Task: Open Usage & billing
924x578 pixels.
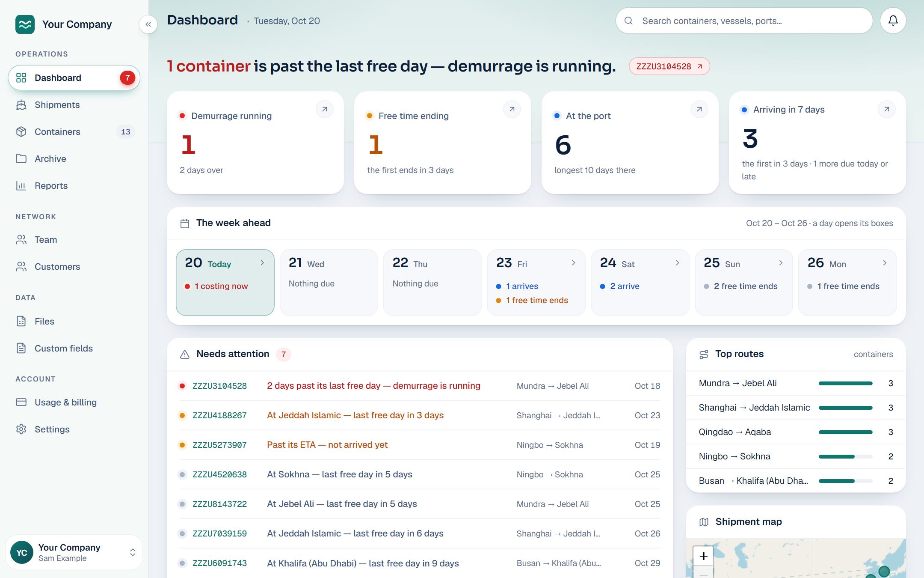Action: coord(74,402)
